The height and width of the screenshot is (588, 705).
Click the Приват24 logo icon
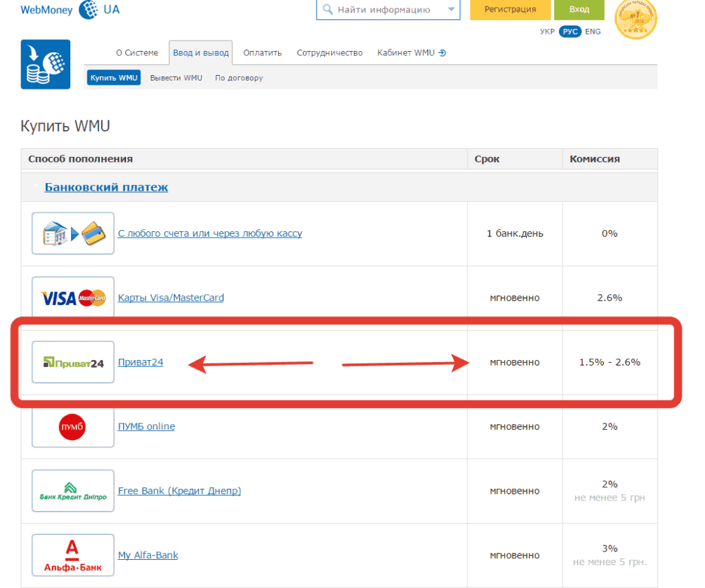(x=73, y=362)
